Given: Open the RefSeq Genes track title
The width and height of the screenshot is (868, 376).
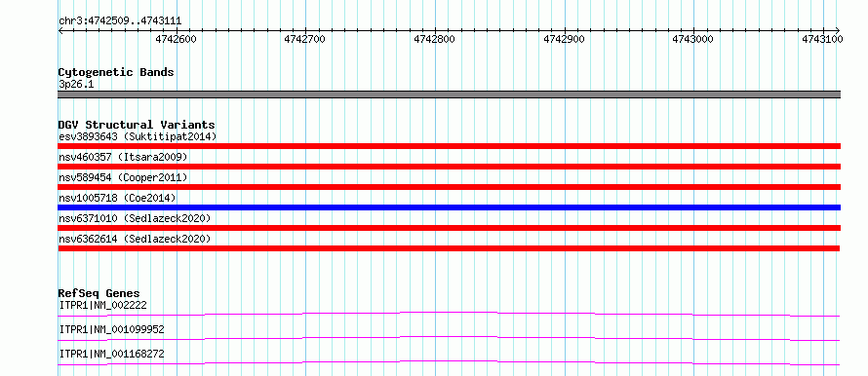Looking at the screenshot, I should pyautogui.click(x=99, y=293).
